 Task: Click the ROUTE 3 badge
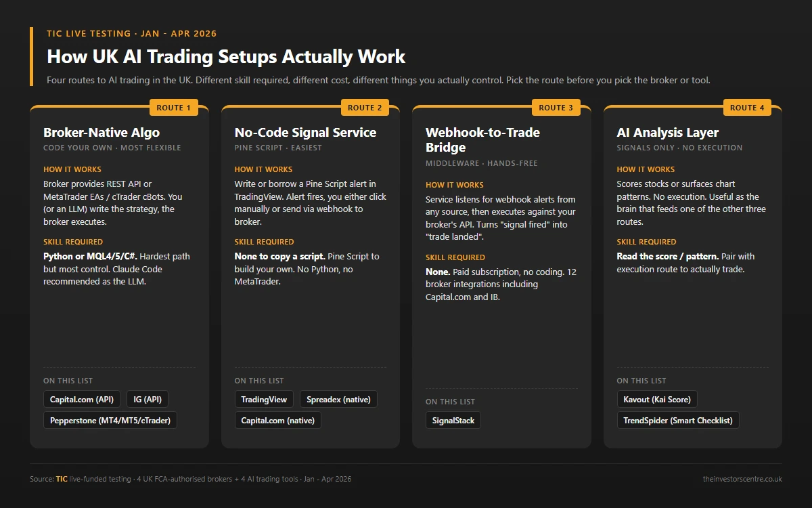pyautogui.click(x=556, y=108)
